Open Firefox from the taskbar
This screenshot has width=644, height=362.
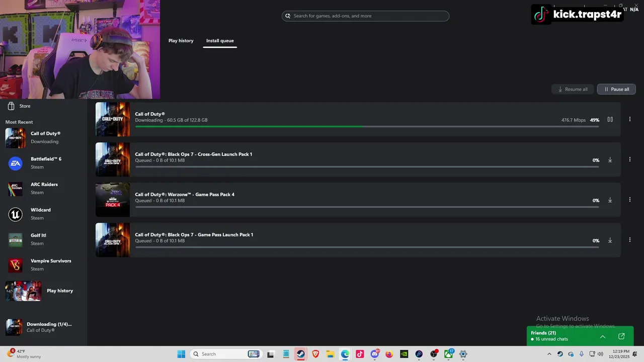click(x=389, y=354)
